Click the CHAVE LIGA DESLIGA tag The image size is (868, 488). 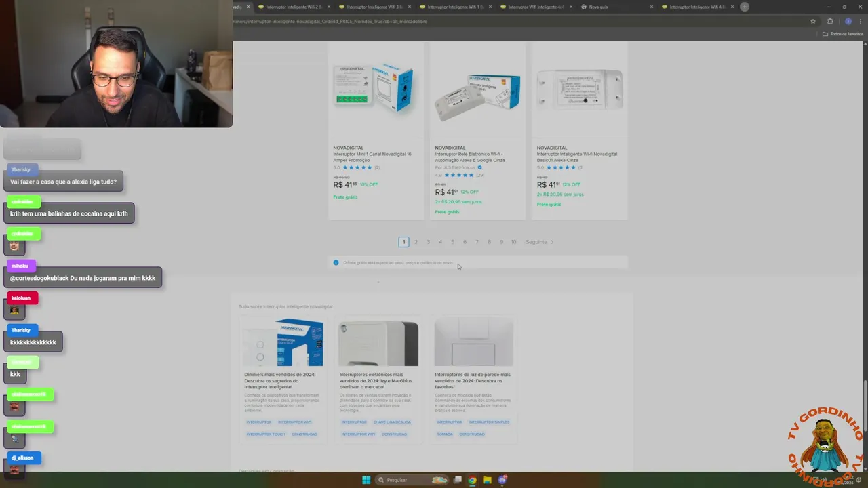pos(392,422)
